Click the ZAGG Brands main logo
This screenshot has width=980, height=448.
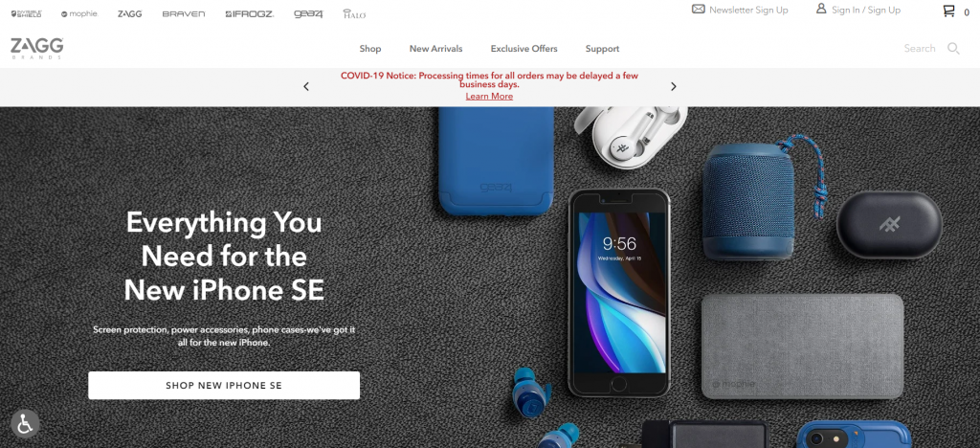[x=37, y=48]
